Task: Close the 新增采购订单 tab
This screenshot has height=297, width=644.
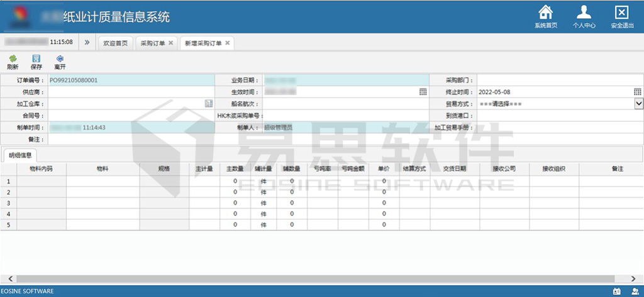Action: (x=228, y=43)
